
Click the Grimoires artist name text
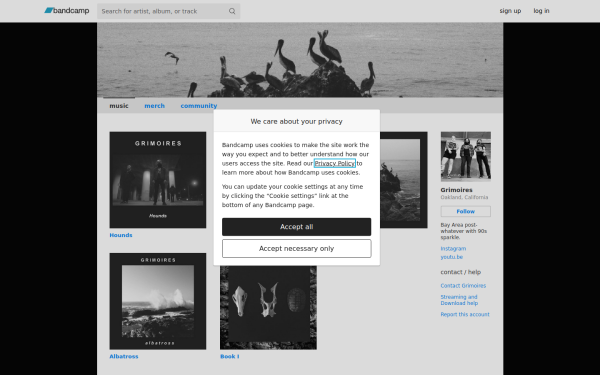click(x=456, y=190)
